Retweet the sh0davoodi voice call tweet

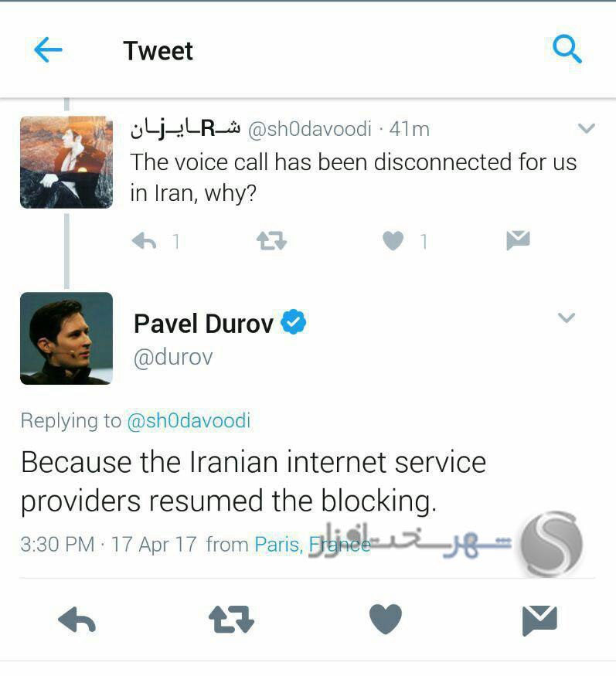tap(271, 241)
